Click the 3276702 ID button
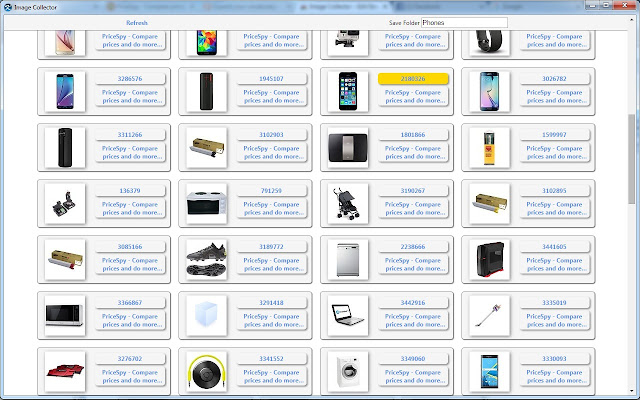This screenshot has width=640, height=400. click(x=130, y=358)
